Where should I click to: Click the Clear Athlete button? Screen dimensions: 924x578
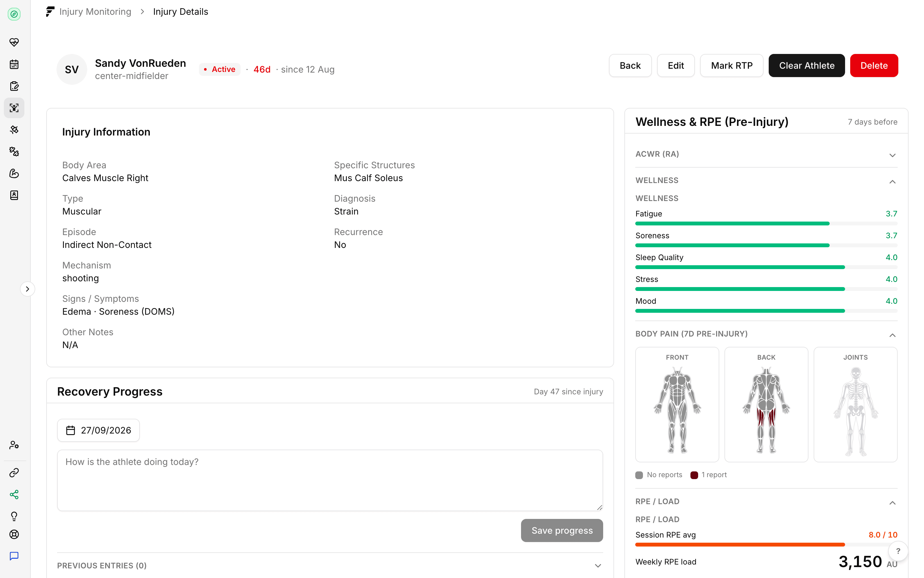point(806,66)
